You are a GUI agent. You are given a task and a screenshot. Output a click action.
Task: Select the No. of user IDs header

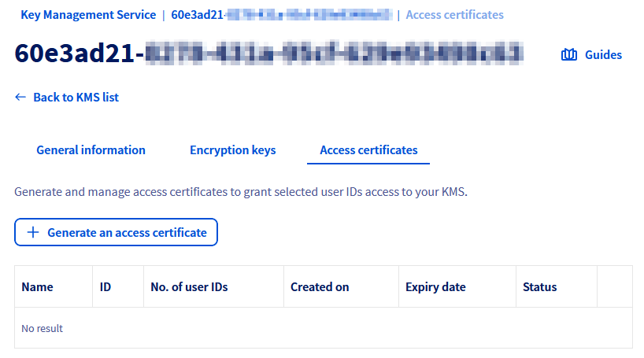point(189,287)
